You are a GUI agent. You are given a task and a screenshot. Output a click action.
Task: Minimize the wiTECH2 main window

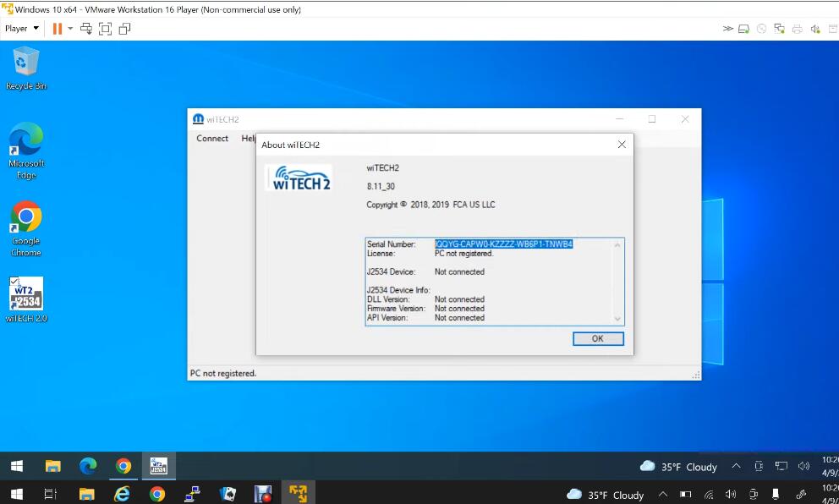tap(619, 118)
